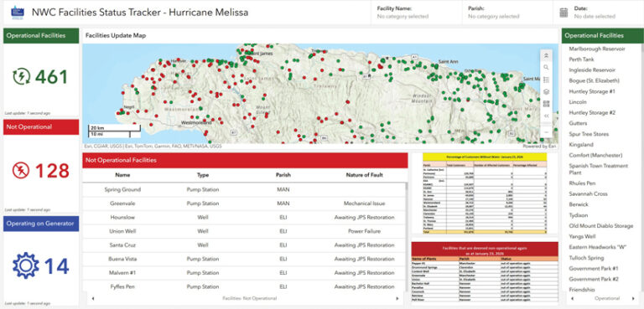This screenshot has width=644, height=309.
Task: Show the map legend list icon
Action: click(x=546, y=80)
